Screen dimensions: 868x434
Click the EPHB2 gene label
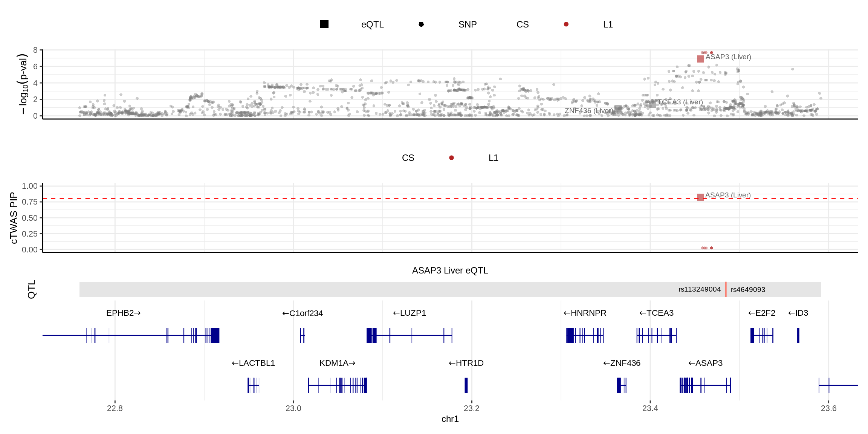click(x=123, y=313)
